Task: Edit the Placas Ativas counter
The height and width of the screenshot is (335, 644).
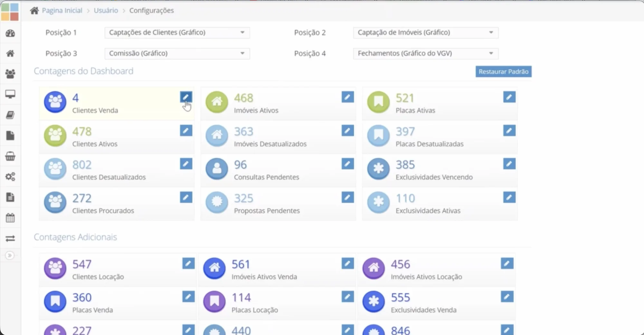Action: click(509, 97)
